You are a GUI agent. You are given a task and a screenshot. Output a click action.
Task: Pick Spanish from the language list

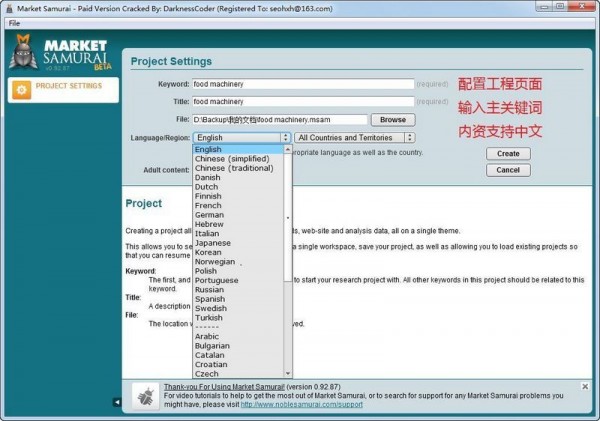pos(210,299)
